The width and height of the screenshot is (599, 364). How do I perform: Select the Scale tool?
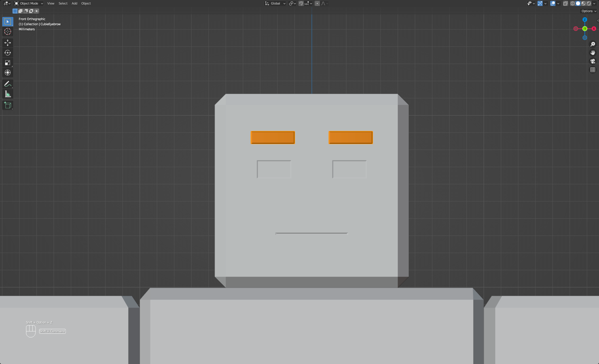(x=8, y=63)
